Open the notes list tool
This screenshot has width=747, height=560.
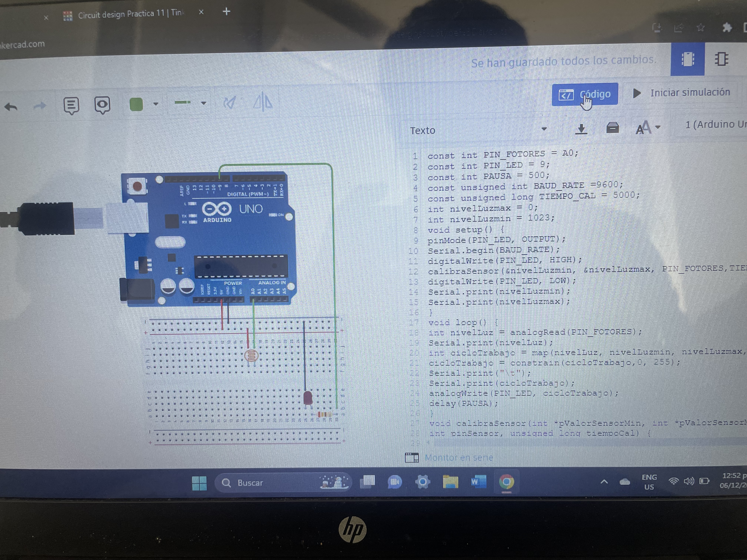[x=71, y=105]
